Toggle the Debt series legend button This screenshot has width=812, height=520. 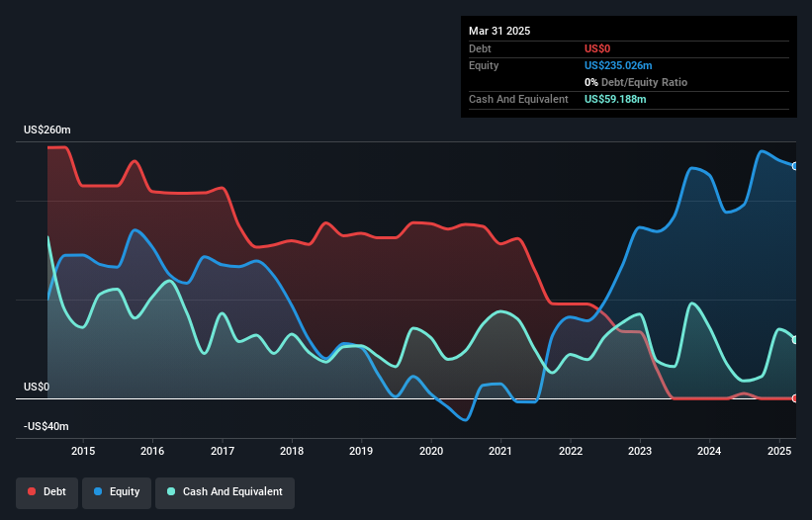[x=47, y=492]
